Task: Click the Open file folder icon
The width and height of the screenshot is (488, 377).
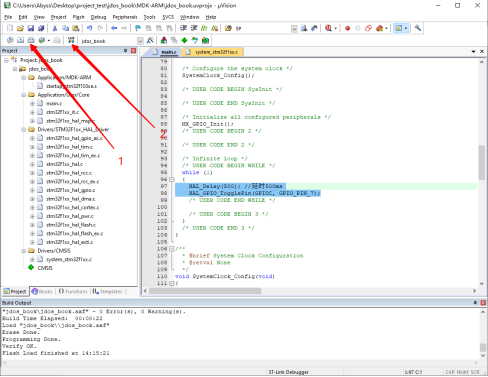Action: pyautogui.click(x=20, y=28)
